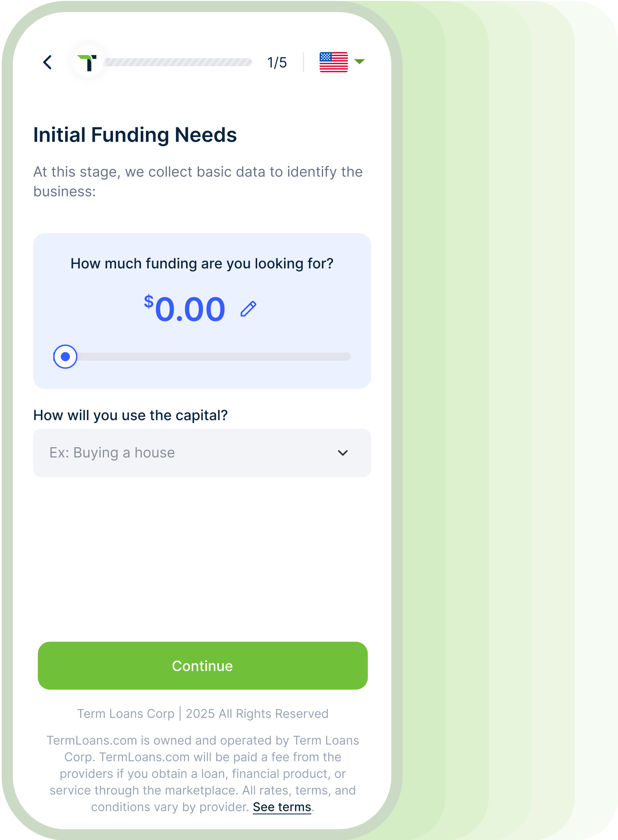This screenshot has height=840, width=618.
Task: Click the United States flag icon
Action: click(x=334, y=62)
